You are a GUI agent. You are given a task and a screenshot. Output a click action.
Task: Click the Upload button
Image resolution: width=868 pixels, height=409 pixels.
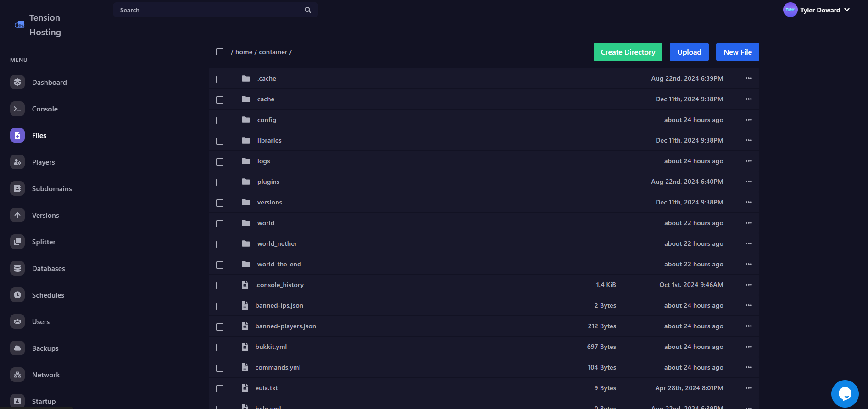click(x=690, y=52)
